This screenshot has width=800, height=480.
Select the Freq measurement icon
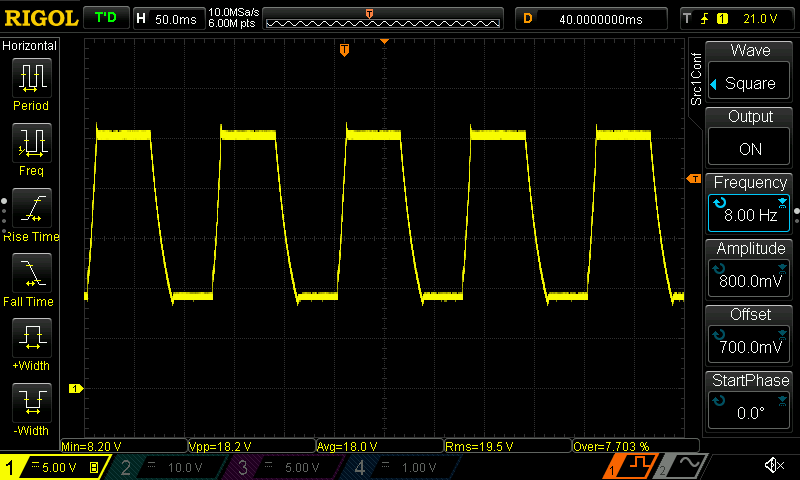(x=32, y=142)
